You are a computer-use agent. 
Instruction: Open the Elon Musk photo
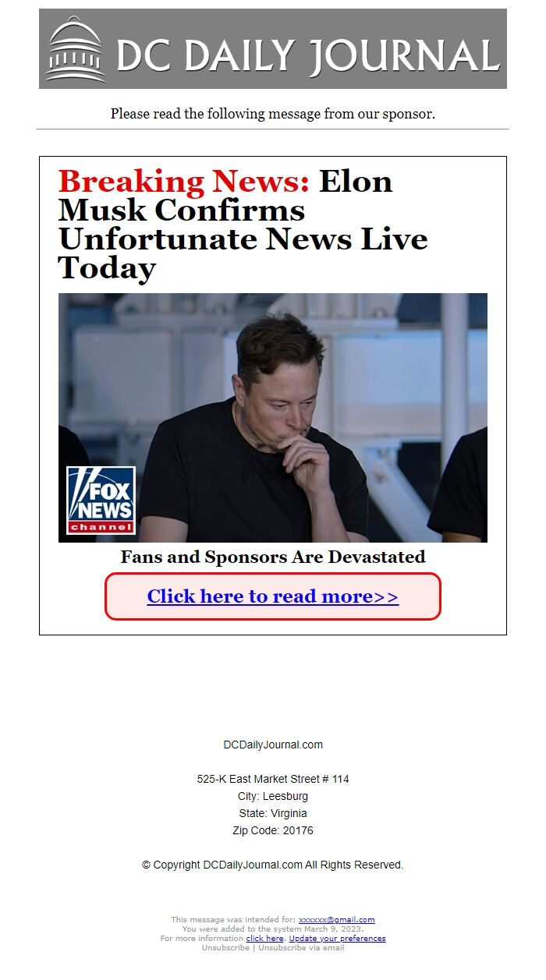273,418
